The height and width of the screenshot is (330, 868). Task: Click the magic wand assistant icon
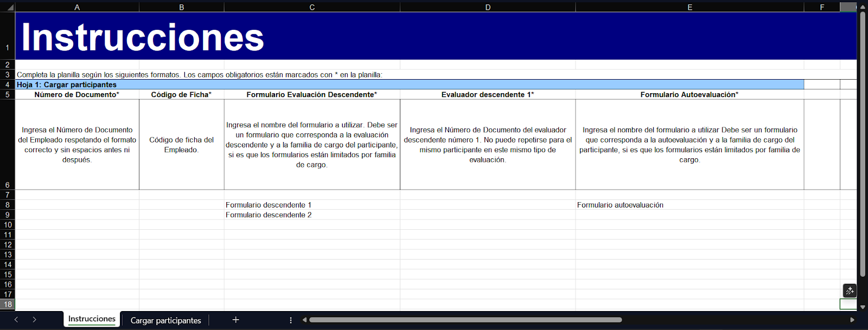click(850, 291)
